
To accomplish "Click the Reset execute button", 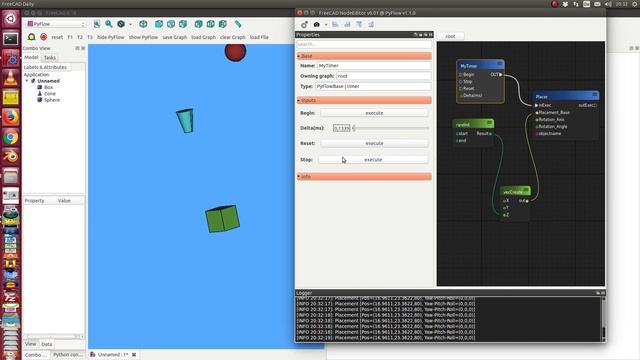I will 374,144.
